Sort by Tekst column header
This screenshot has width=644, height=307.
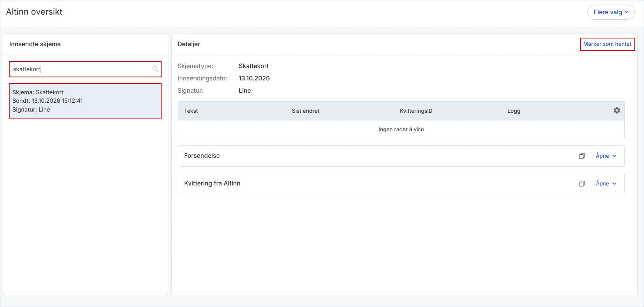[191, 111]
